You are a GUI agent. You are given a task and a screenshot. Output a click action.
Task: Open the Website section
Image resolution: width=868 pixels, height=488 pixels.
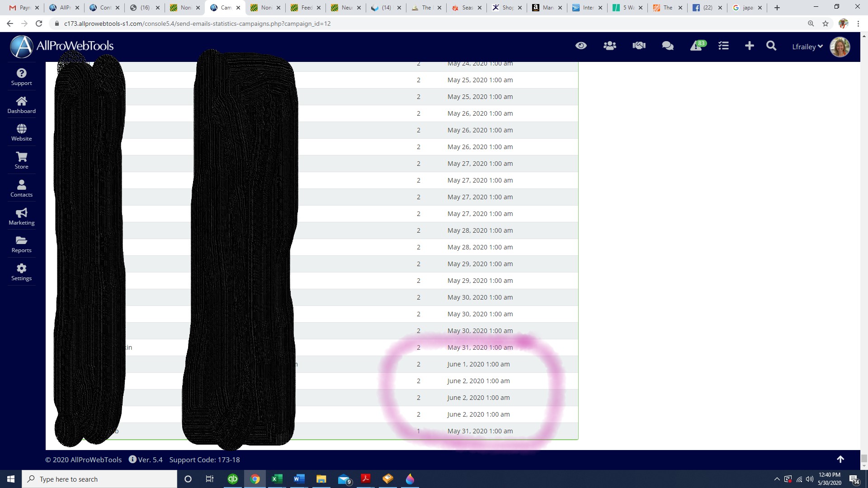tap(21, 132)
